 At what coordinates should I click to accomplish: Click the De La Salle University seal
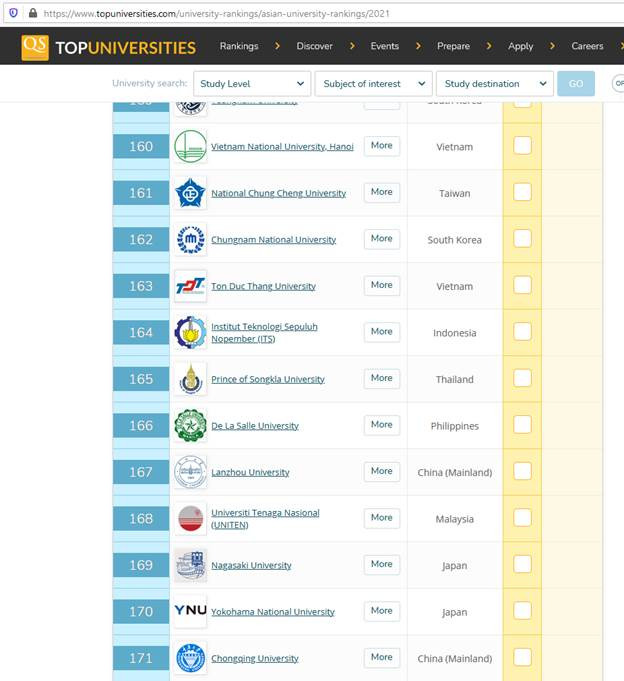point(190,426)
